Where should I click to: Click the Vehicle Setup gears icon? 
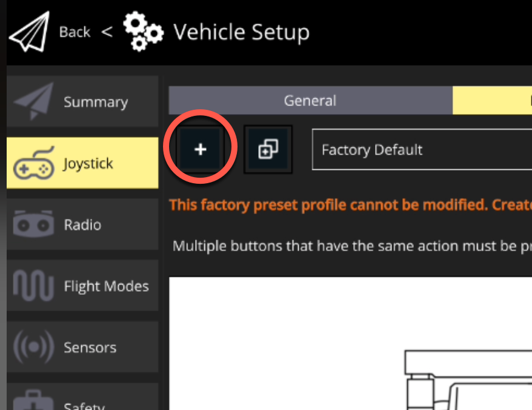142,32
